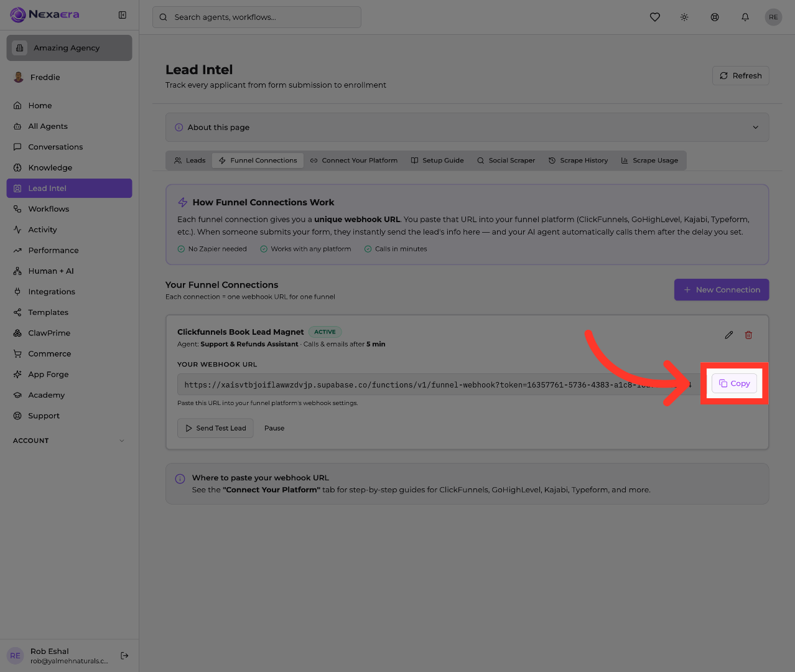Open Performance in sidebar
Screen dimensions: 795x672
coord(69,250)
